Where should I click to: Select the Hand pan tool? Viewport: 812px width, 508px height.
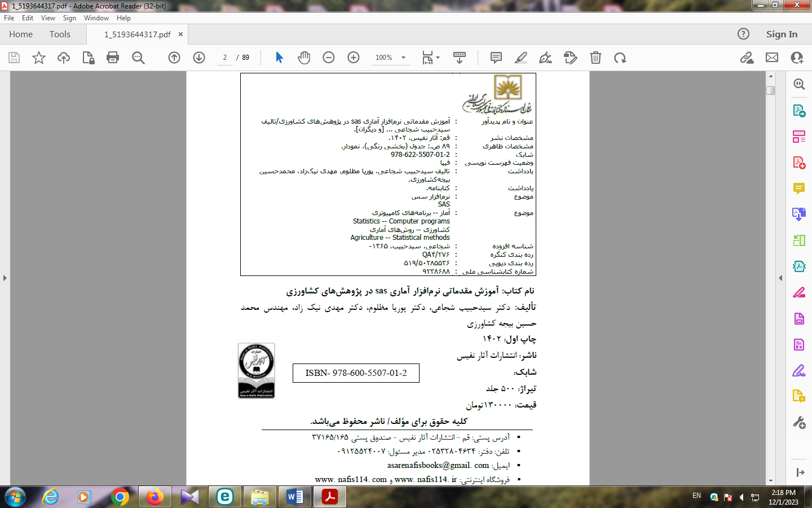(304, 58)
